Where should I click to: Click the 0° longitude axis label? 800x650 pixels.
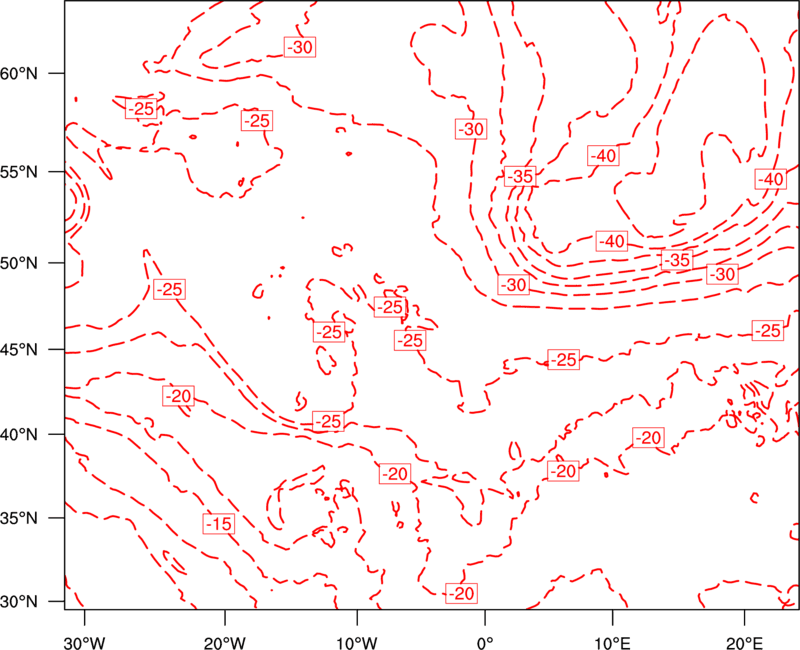485,642
